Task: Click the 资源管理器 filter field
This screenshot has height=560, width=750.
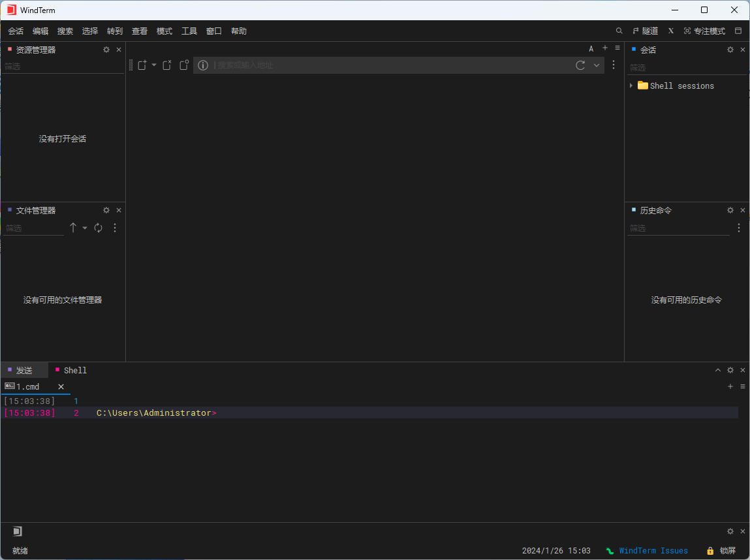Action: point(63,67)
